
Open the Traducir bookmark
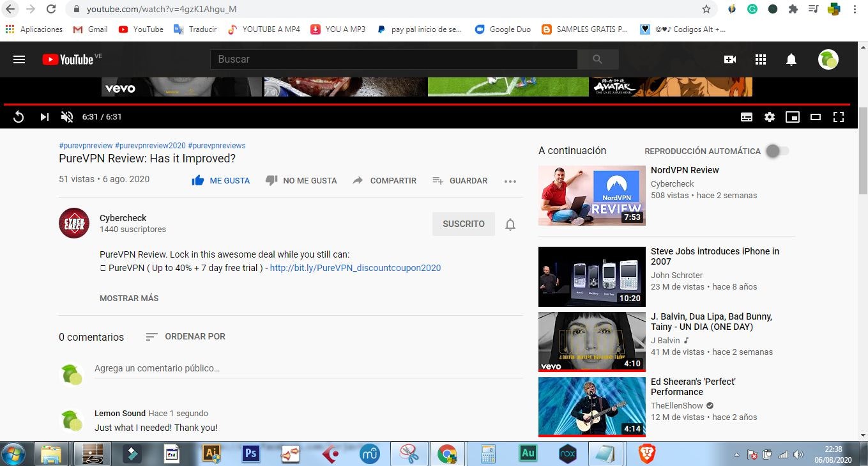[195, 29]
